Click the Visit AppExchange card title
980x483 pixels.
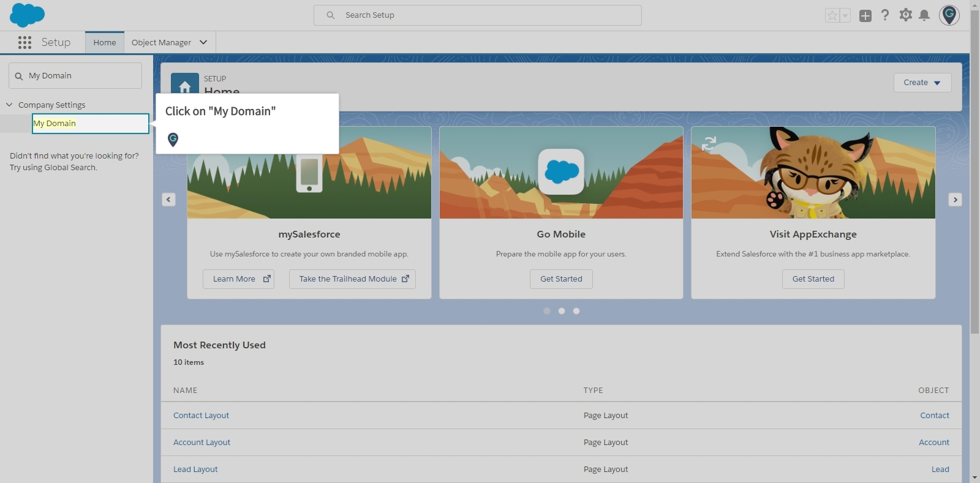click(813, 234)
